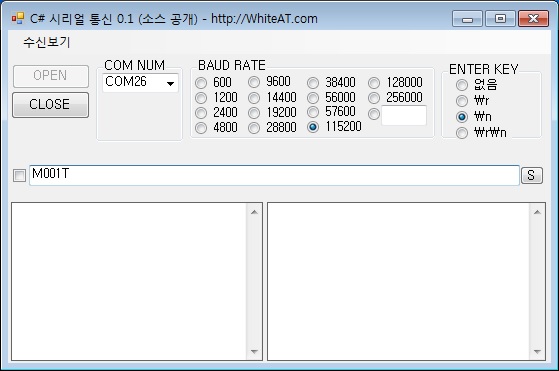Click the application icon in title bar
The image size is (559, 371).
(x=18, y=18)
